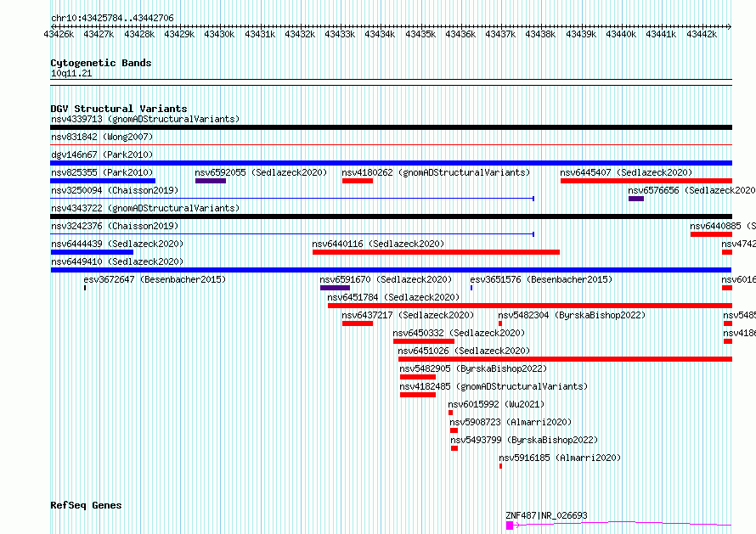Select the nsv6576656 purple variant bar
The height and width of the screenshot is (534, 756).
pyautogui.click(x=636, y=199)
